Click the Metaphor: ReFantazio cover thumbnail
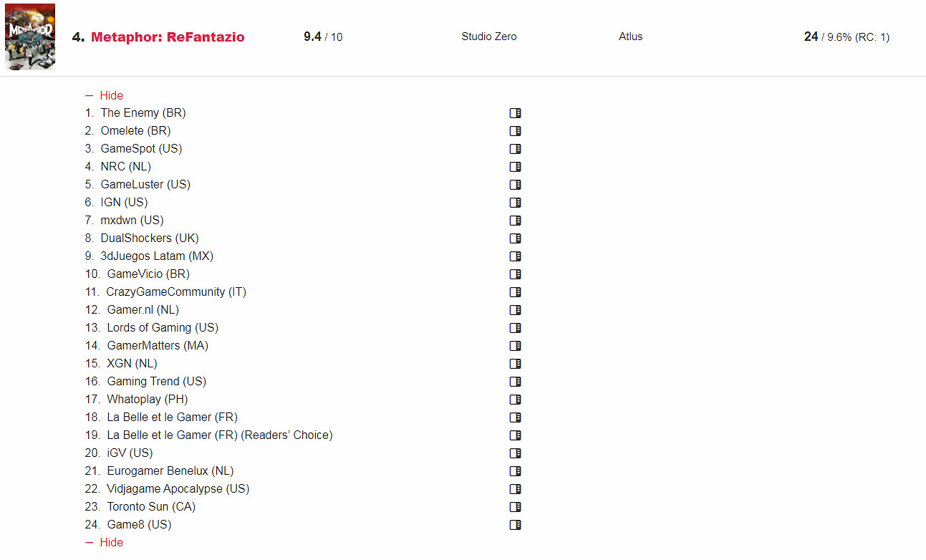The width and height of the screenshot is (926, 560). 30,37
